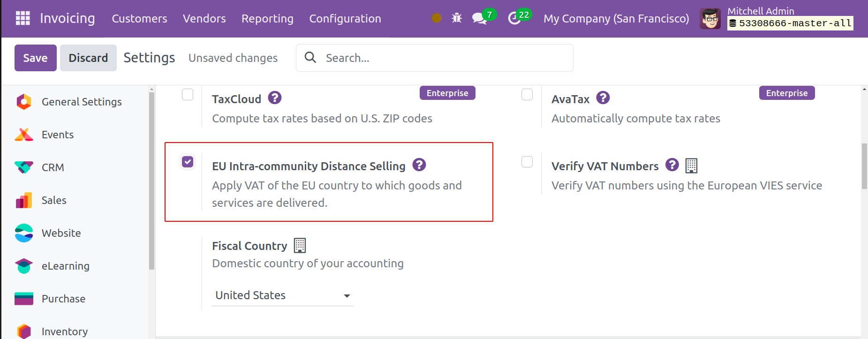868x339 pixels.
Task: Open the Vendors menu
Action: click(x=204, y=19)
